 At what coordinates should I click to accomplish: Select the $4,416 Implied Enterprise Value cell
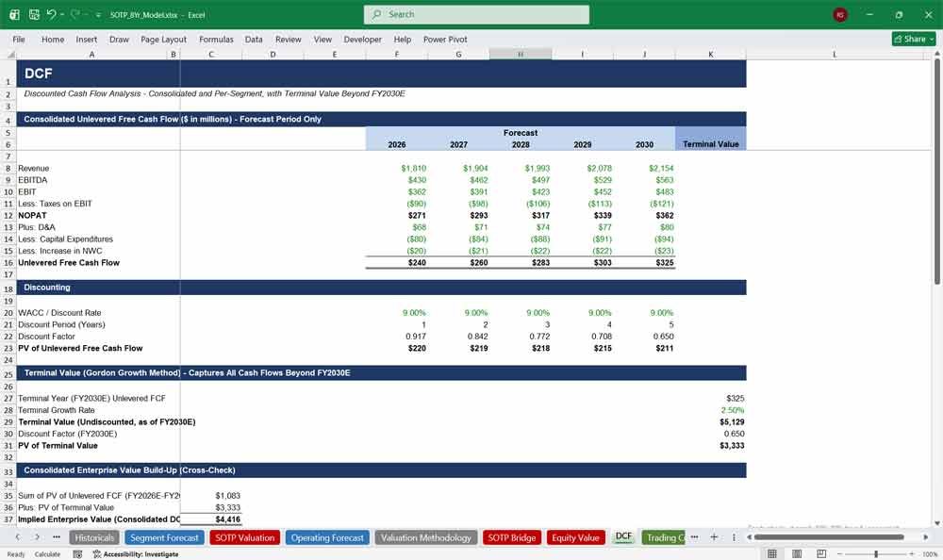(x=211, y=519)
